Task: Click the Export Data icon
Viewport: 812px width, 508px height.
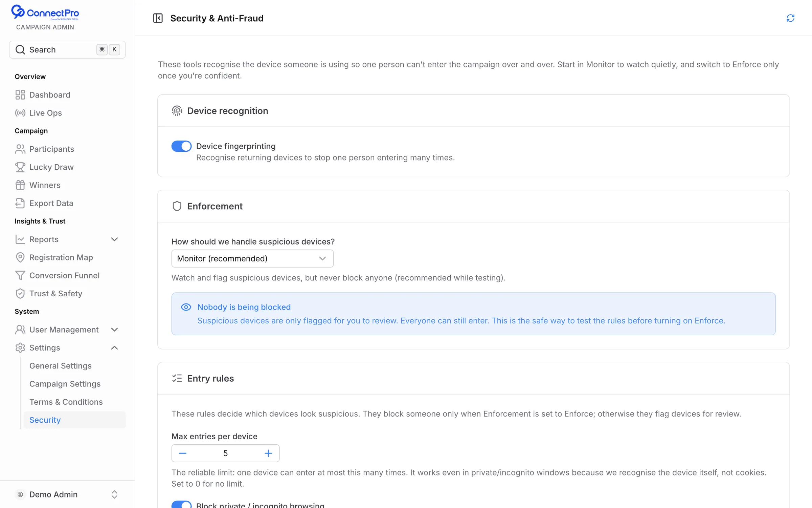Action: pyautogui.click(x=20, y=203)
